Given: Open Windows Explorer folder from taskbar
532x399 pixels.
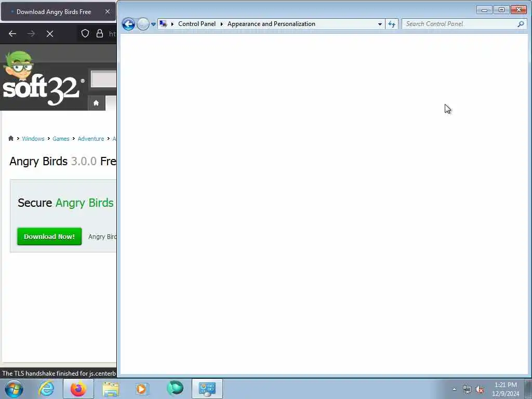Looking at the screenshot, I should point(111,389).
